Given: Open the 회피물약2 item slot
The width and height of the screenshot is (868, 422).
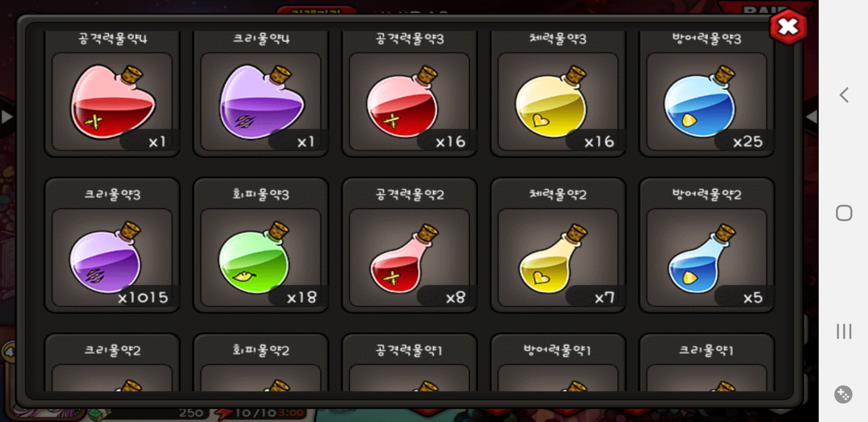Looking at the screenshot, I should (261, 362).
